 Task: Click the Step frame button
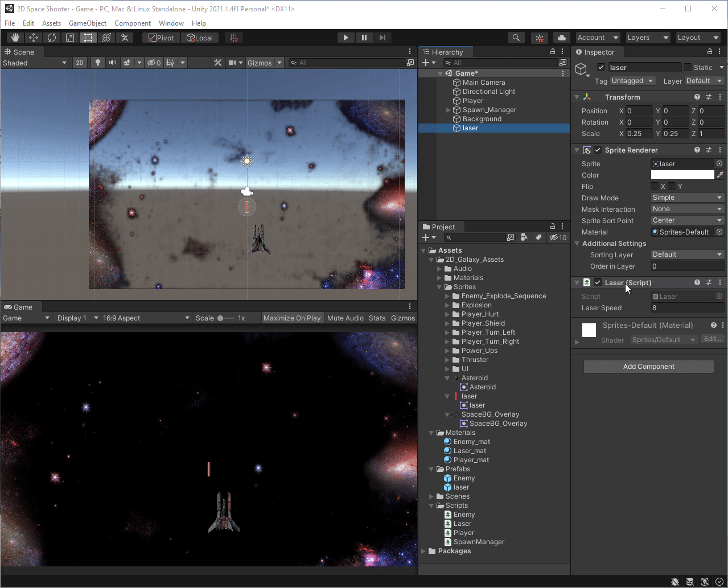point(382,38)
